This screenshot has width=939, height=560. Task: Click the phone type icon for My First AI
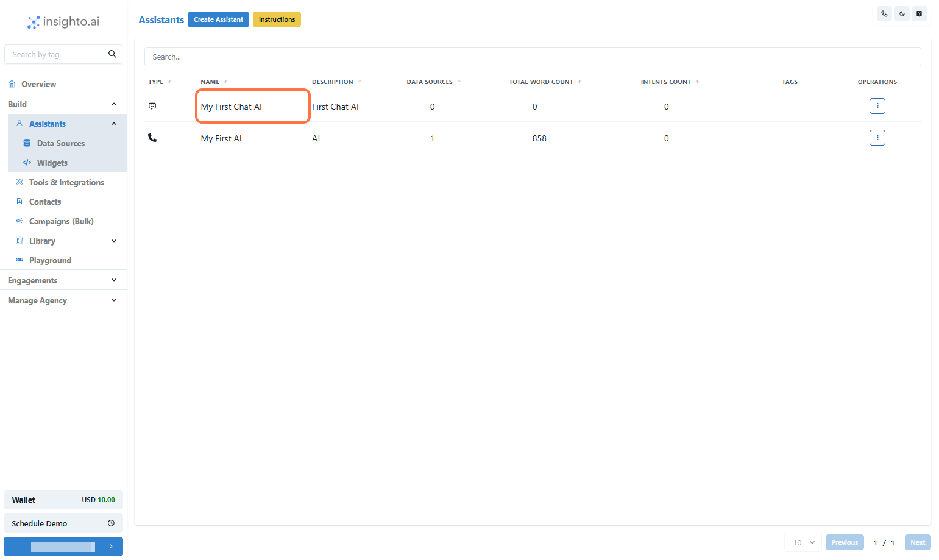pos(152,138)
